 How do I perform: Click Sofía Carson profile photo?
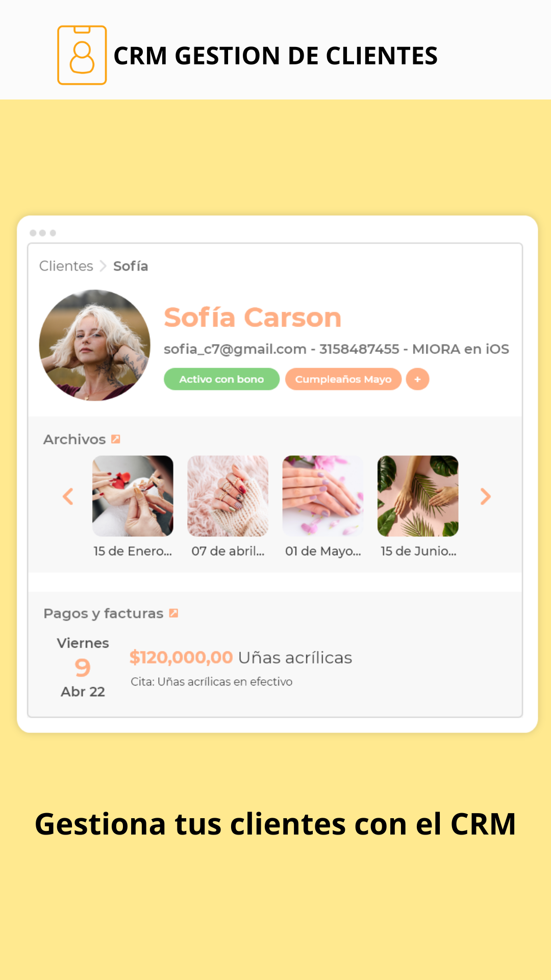point(95,345)
